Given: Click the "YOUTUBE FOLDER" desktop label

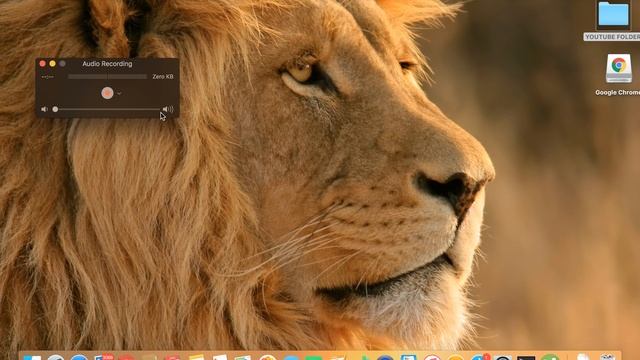Looking at the screenshot, I should click(612, 37).
